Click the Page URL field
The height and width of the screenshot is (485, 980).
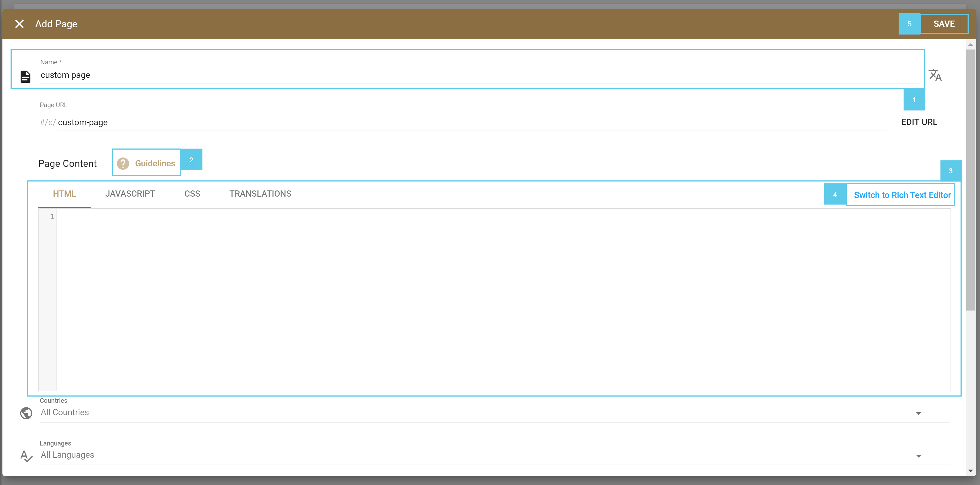point(472,122)
